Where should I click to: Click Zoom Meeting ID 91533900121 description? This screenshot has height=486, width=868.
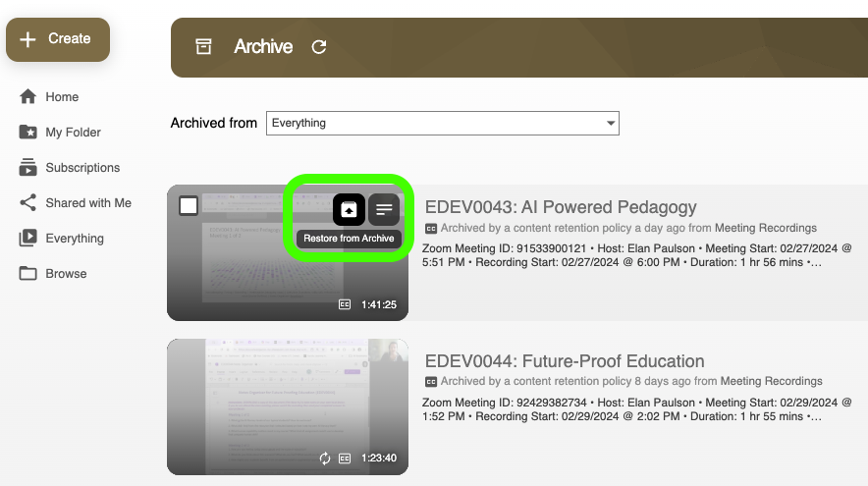point(636,255)
